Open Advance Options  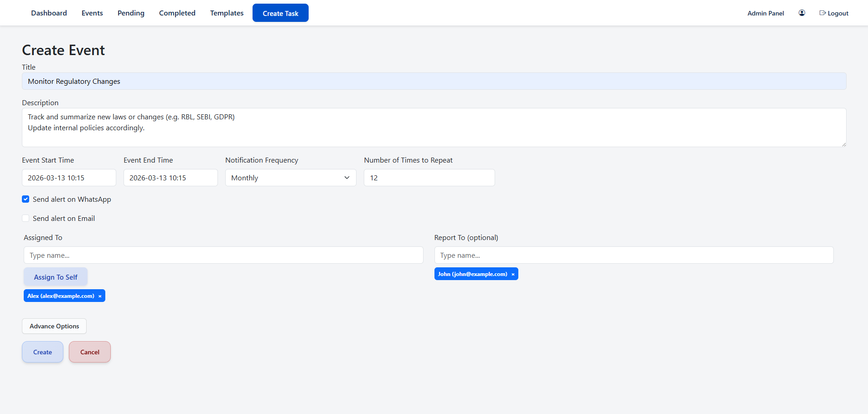54,326
